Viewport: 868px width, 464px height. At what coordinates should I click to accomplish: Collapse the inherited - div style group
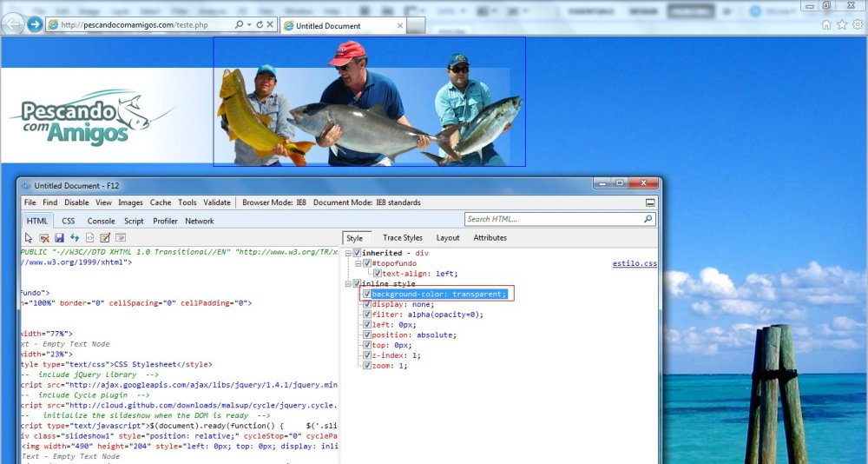[x=347, y=253]
